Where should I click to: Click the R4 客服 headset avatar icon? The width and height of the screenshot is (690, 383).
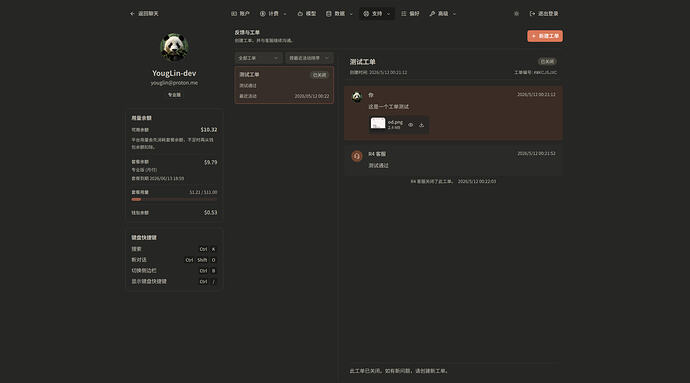click(357, 156)
